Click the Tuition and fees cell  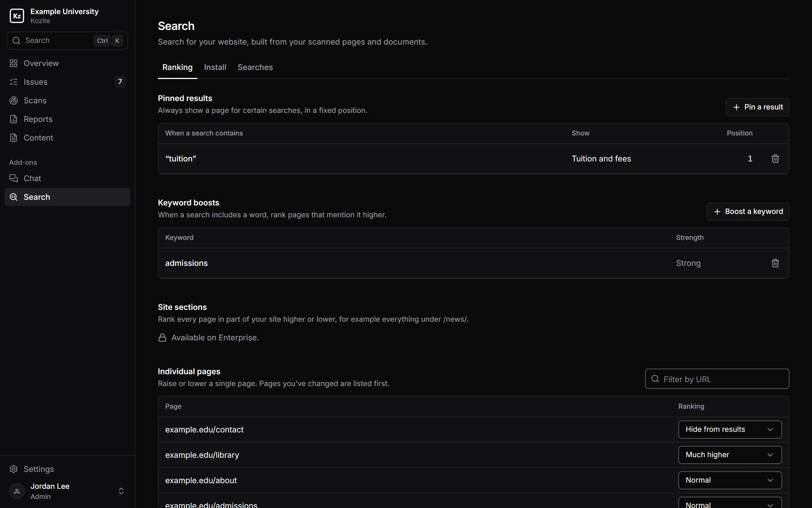[x=601, y=159]
